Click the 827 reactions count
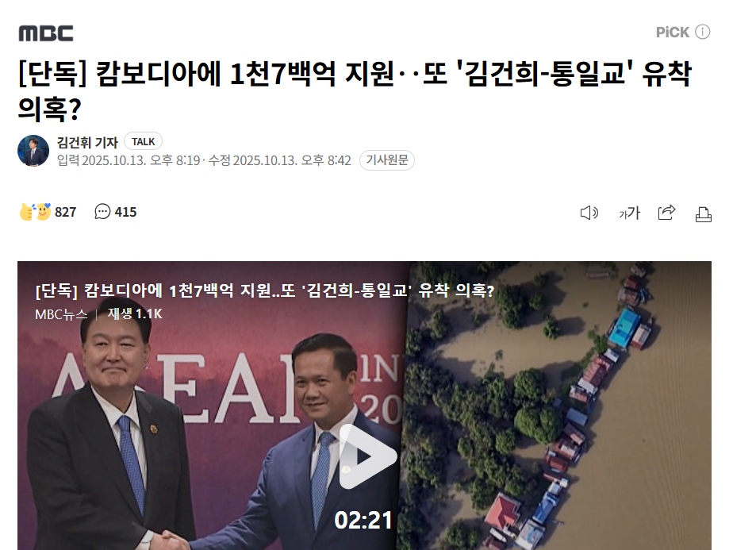The height and width of the screenshot is (550, 756). pos(66,212)
